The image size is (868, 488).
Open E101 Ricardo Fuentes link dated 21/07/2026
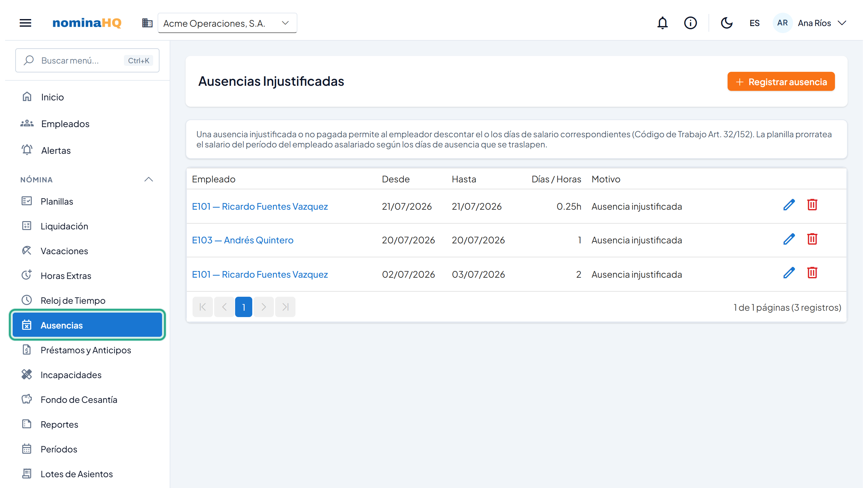click(260, 206)
